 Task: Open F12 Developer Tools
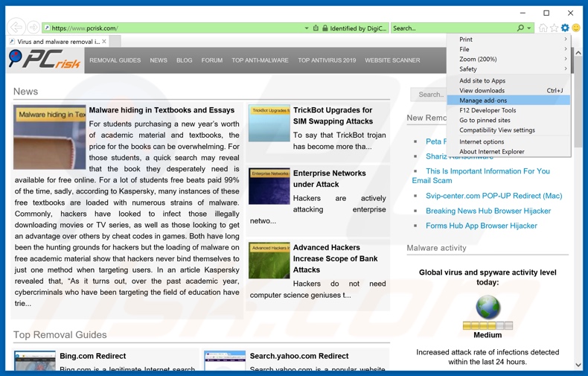point(508,110)
